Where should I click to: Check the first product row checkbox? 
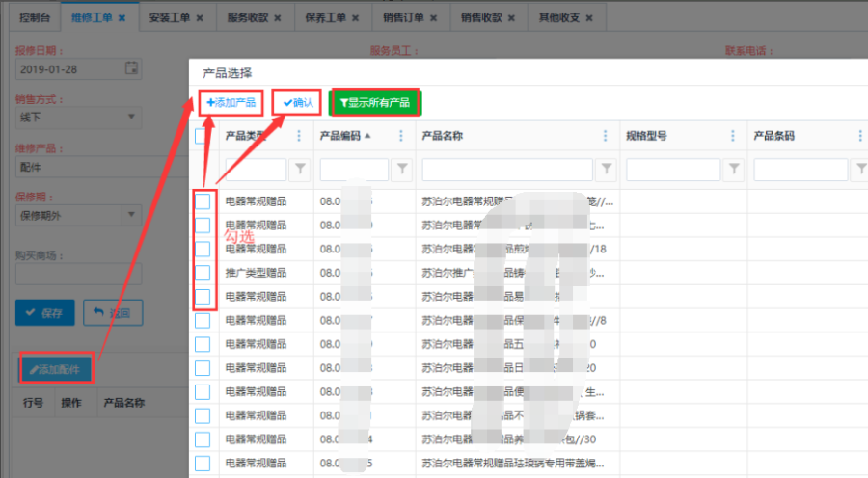point(203,201)
